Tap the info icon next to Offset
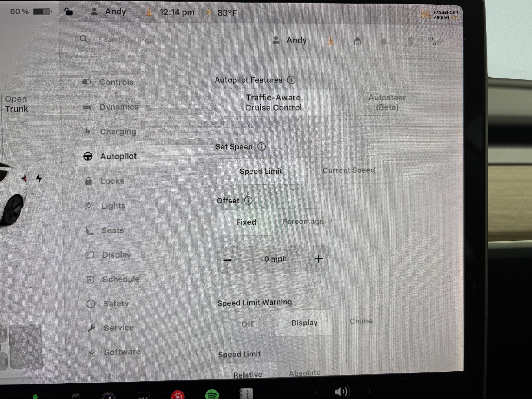Screen dimensions: 532x399 [248, 200]
